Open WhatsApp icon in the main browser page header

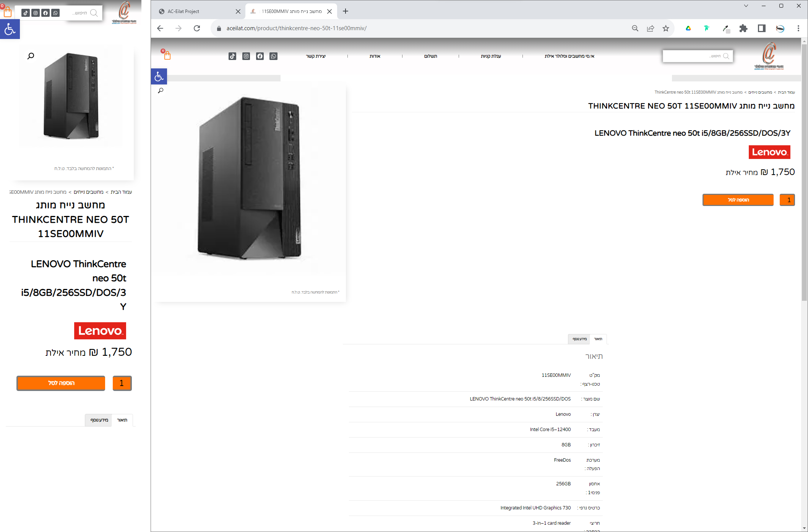pos(274,56)
